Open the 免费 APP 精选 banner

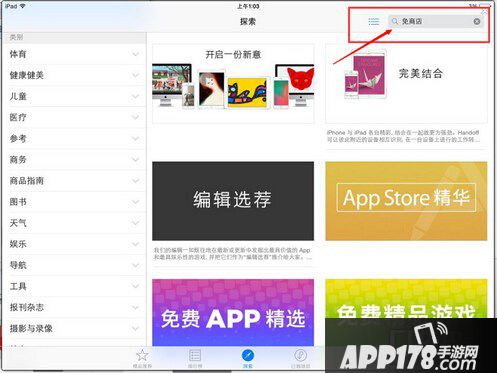pos(233,313)
